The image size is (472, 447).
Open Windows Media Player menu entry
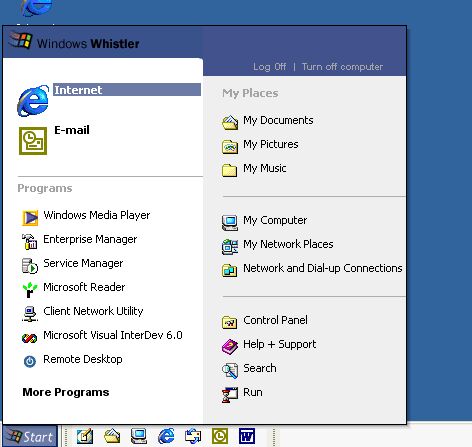(97, 215)
